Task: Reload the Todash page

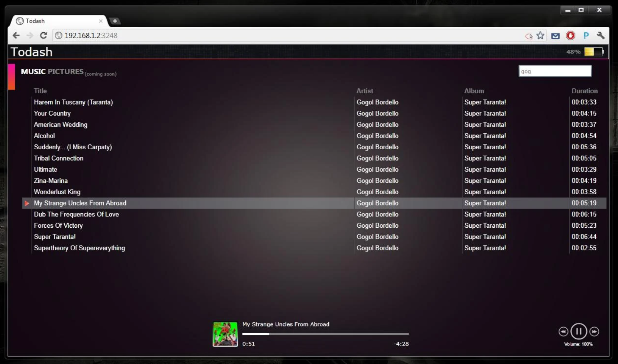Action: [44, 35]
